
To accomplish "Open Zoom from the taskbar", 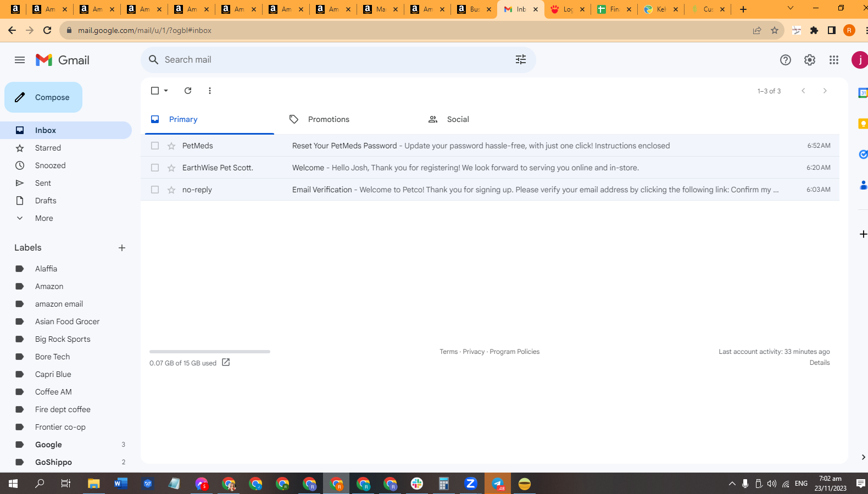I will tap(471, 484).
